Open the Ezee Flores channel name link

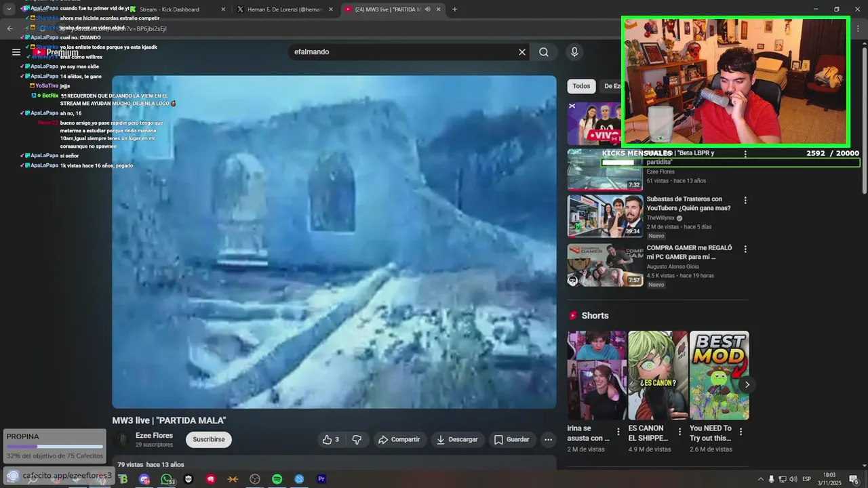coord(154,436)
